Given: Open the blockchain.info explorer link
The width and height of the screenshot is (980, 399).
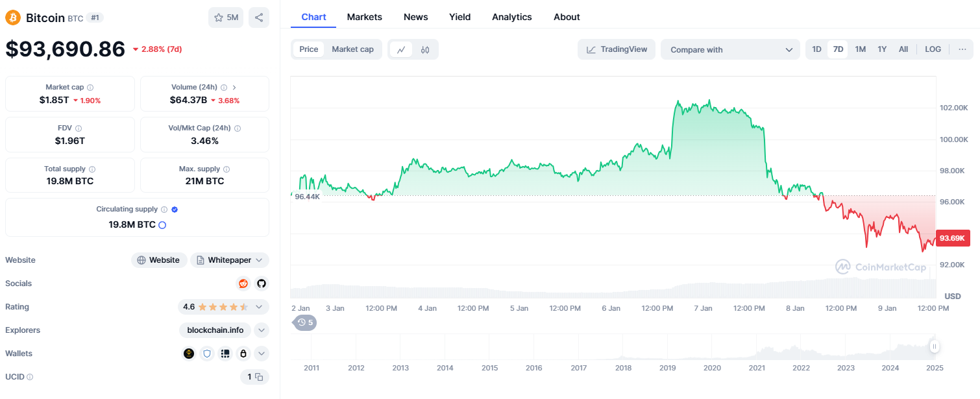Looking at the screenshot, I should tap(215, 330).
